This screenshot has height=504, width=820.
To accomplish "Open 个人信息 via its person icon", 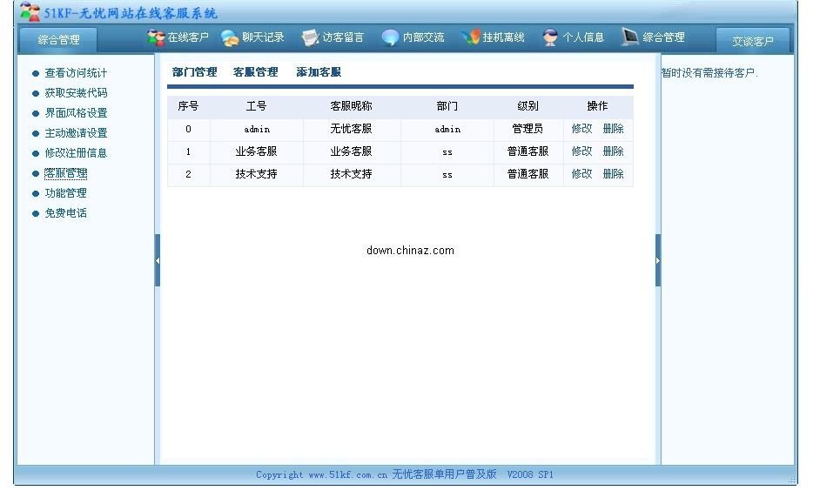I will (548, 37).
